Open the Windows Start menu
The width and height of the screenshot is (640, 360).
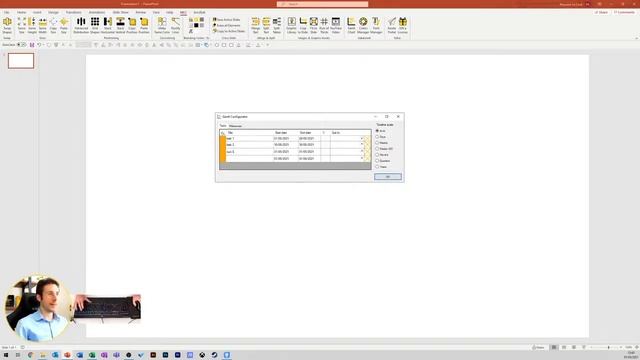click(6, 355)
